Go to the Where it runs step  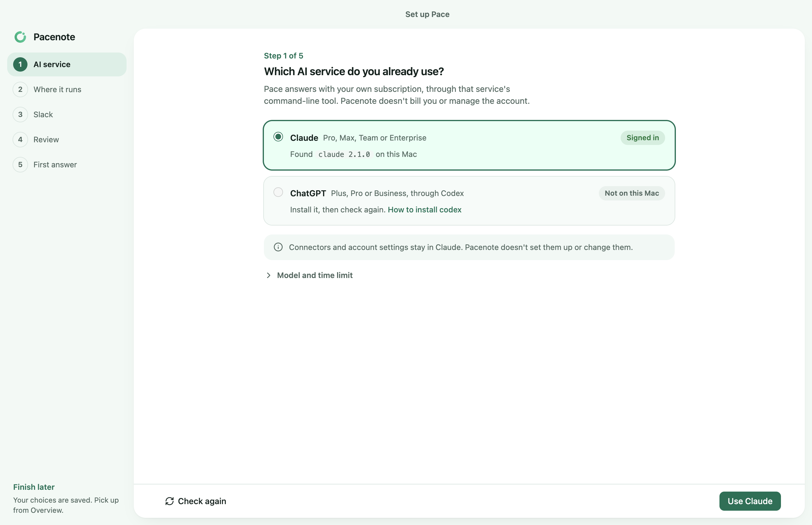tap(57, 89)
